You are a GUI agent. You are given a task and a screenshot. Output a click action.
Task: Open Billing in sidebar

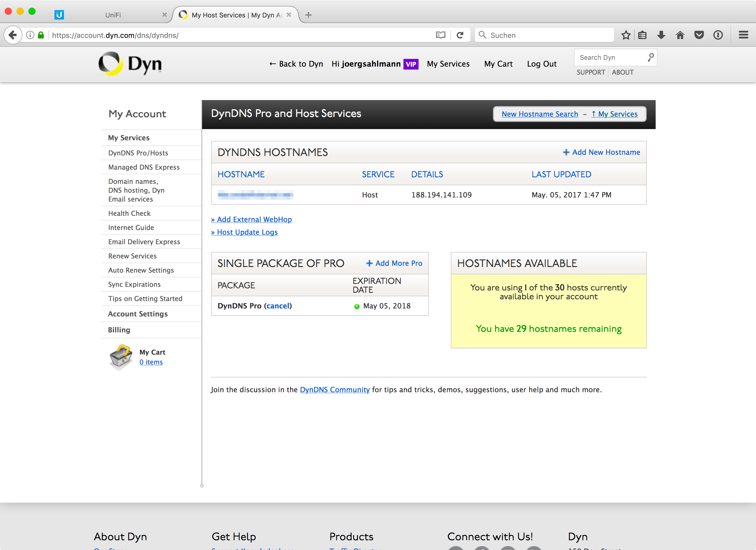coord(119,330)
